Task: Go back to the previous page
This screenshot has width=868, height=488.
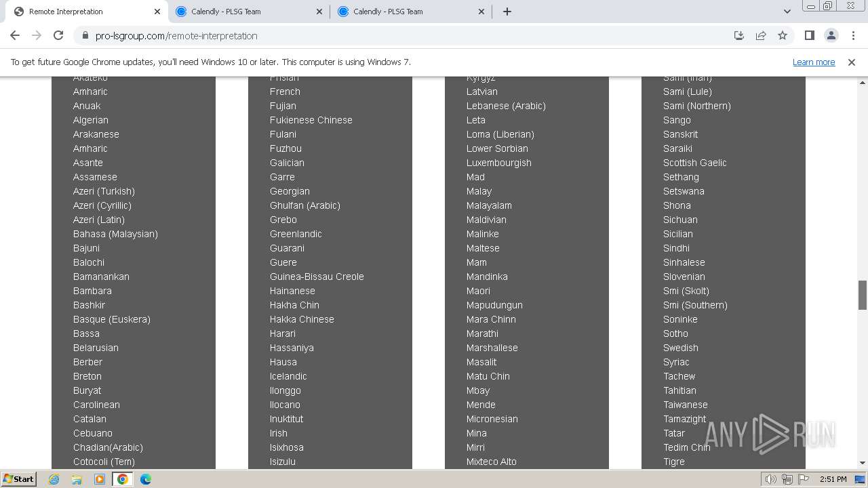Action: pos(15,35)
